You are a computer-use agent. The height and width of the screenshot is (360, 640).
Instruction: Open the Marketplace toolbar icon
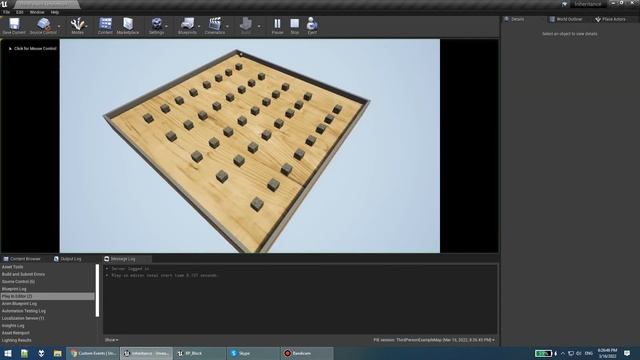[128, 26]
